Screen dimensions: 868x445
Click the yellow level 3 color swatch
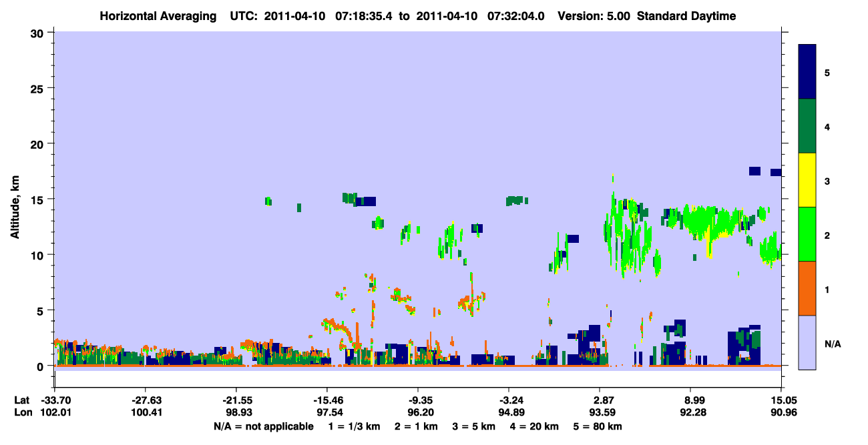[x=807, y=180]
